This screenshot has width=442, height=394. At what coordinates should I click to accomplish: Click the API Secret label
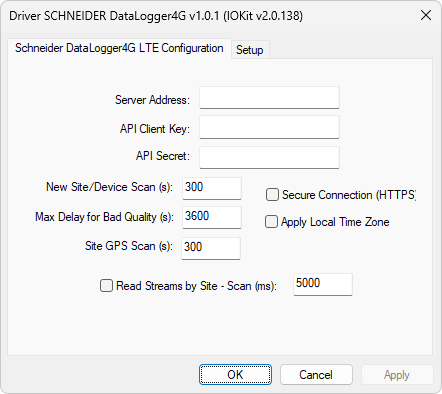pyautogui.click(x=163, y=156)
